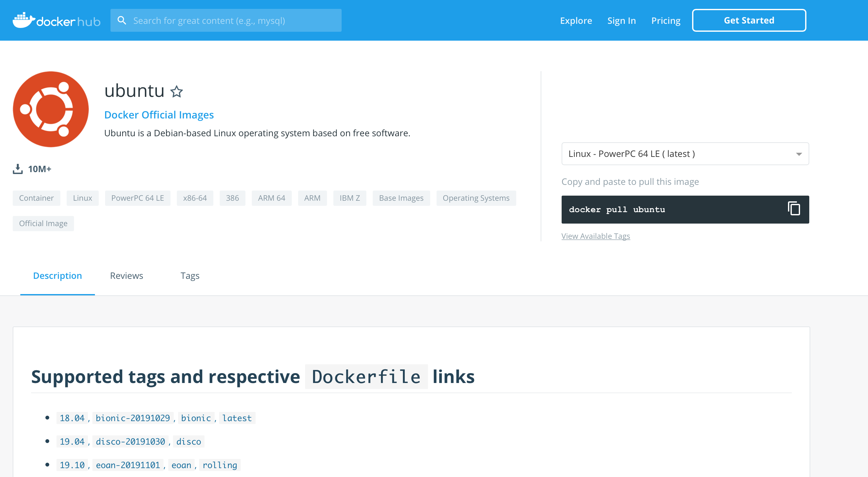Click the bionic-20191029 Dockerfile link

[x=133, y=418]
